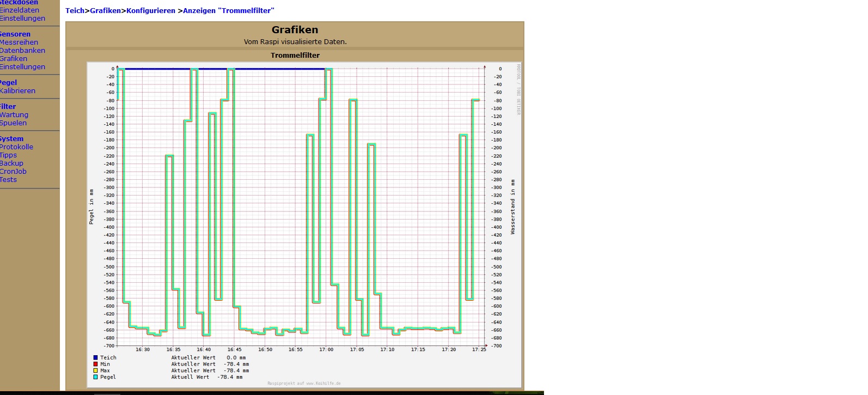Go to Messreihen page
868x395 pixels.
(19, 42)
